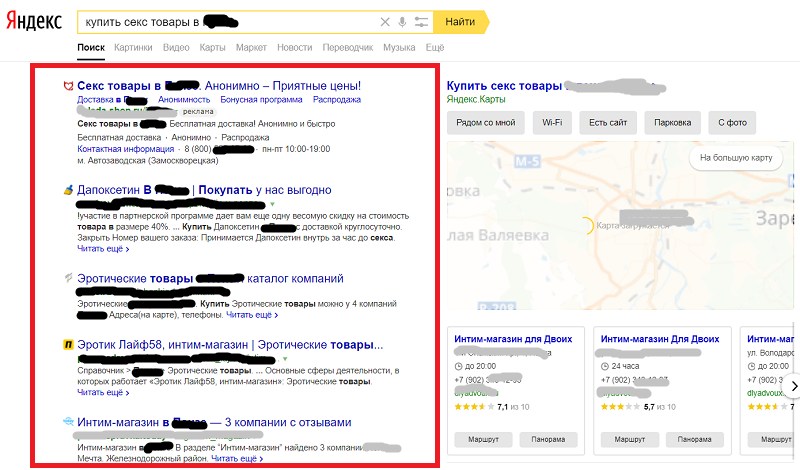Toggle the Рядом со мной filter
Image resolution: width=800 pixels, height=470 pixels.
(x=486, y=122)
